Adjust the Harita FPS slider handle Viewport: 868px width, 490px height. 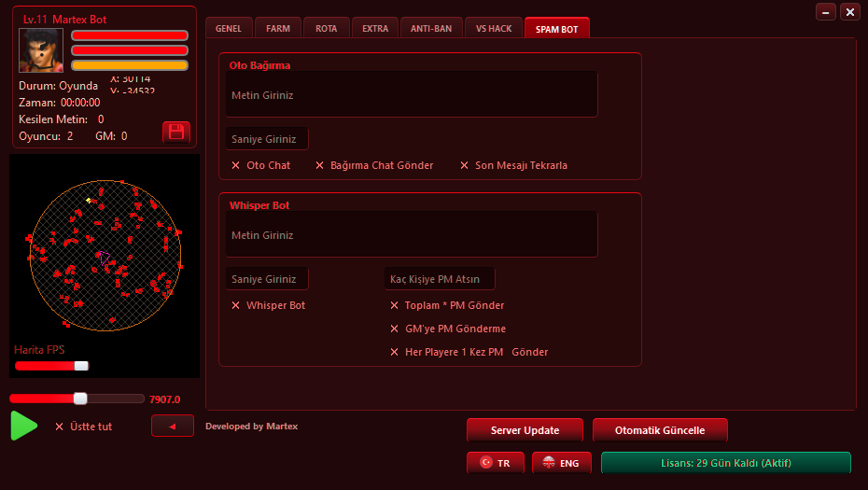coord(81,366)
